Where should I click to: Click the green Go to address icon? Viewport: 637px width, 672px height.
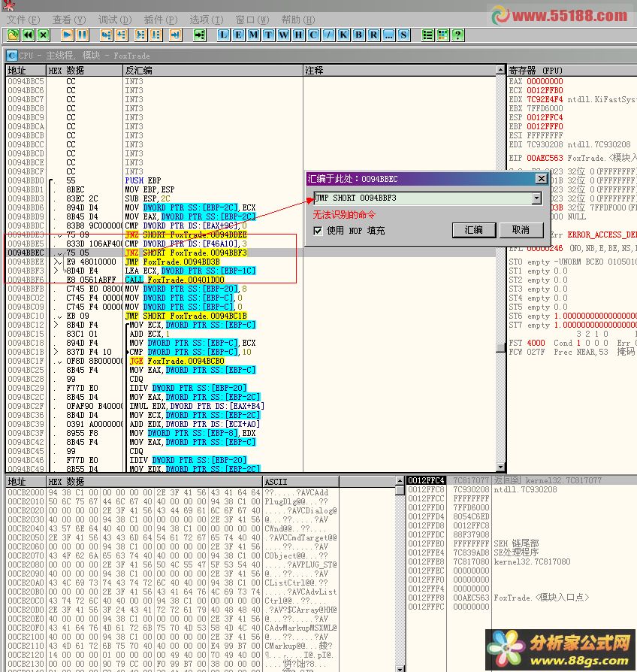[200, 35]
